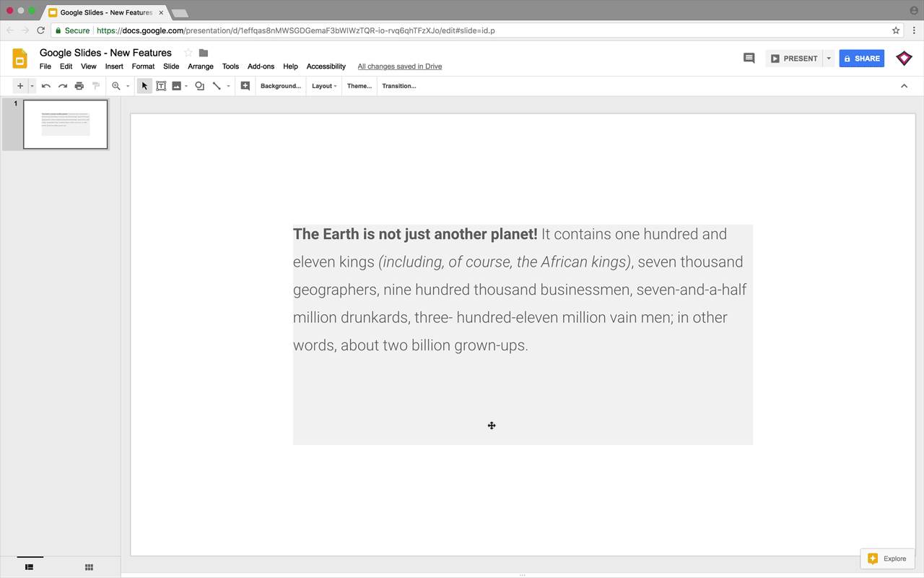Open the File menu
924x578 pixels.
(45, 66)
